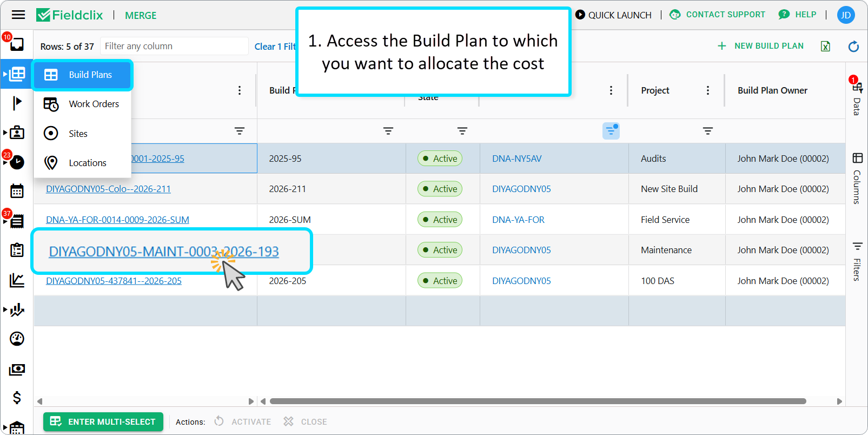Open site link DNA-NY5AV
Viewport: 868px width, 435px height.
(516, 159)
